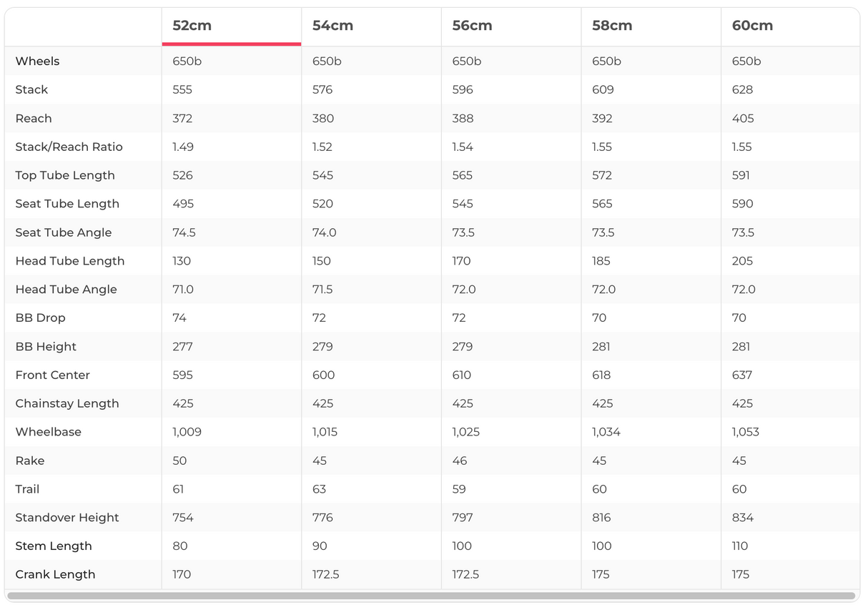Switch to the 54cm size column
This screenshot has width=868, height=605.
pos(332,26)
